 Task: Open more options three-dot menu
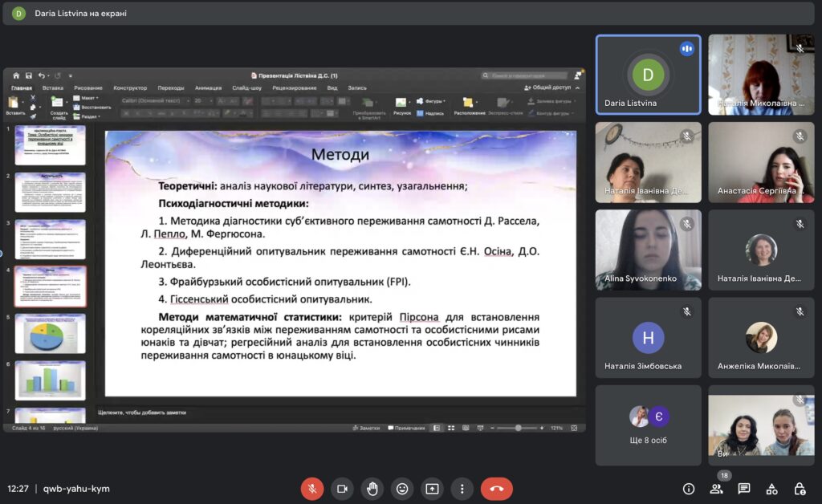pyautogui.click(x=462, y=489)
